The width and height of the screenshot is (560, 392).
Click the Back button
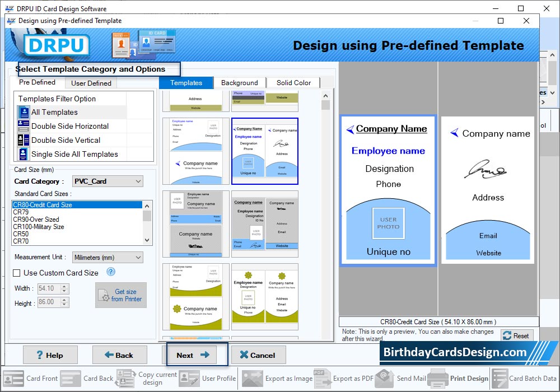pyautogui.click(x=120, y=355)
